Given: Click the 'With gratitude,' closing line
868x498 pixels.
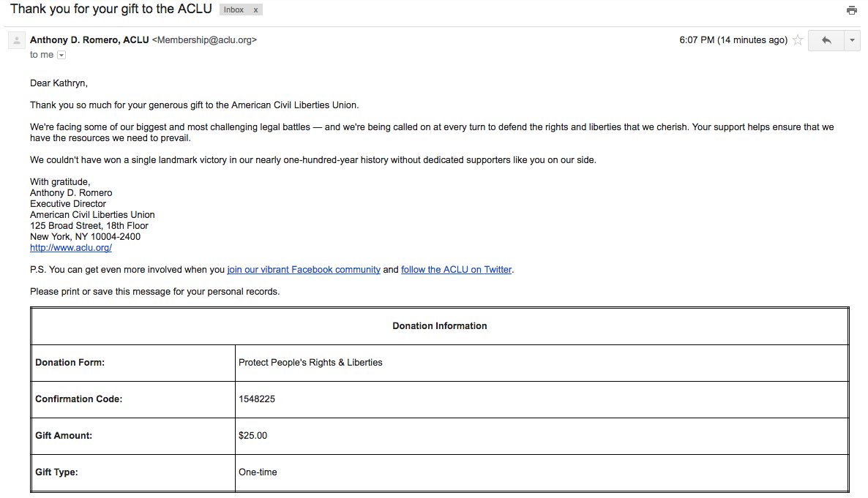Looking at the screenshot, I should coord(60,182).
